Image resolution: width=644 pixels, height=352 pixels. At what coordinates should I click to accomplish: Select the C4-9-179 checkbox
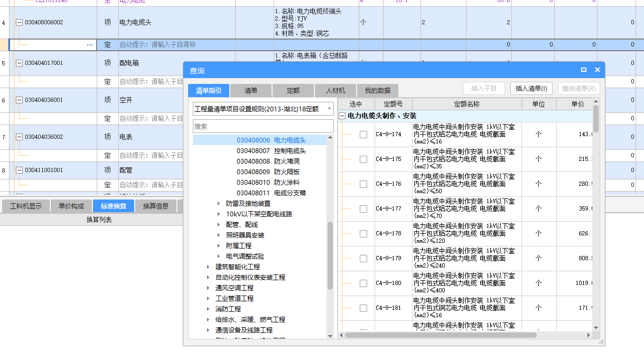(x=363, y=259)
